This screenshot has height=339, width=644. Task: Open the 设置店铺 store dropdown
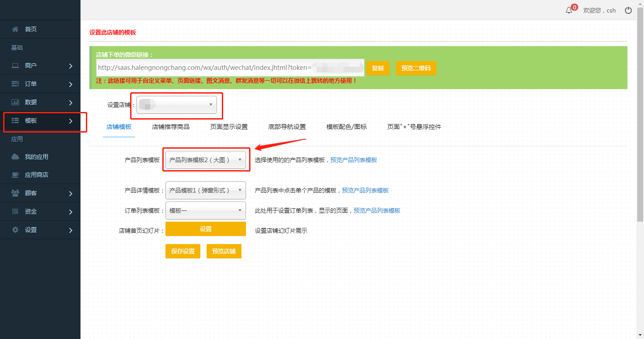click(x=177, y=105)
